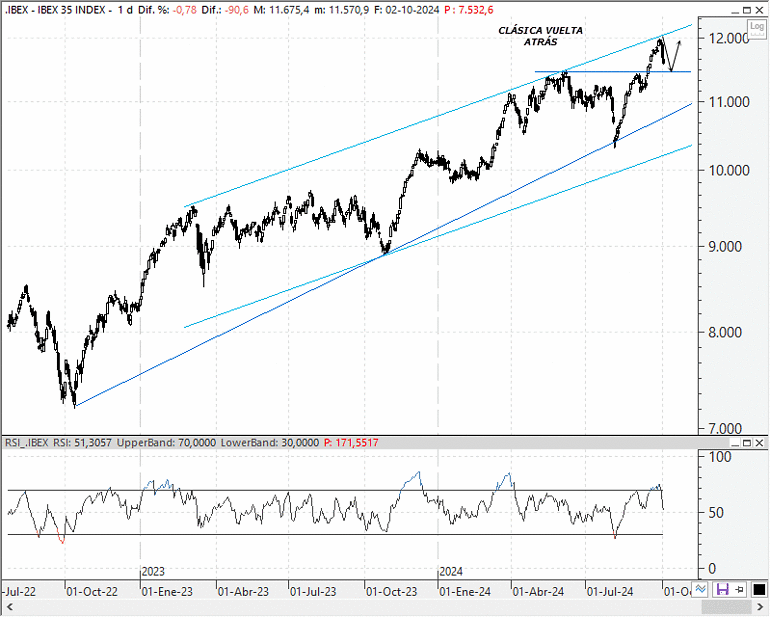770x617 pixels.
Task: Click the 'RSI_.IBEX' indicator label
Action: (x=27, y=443)
